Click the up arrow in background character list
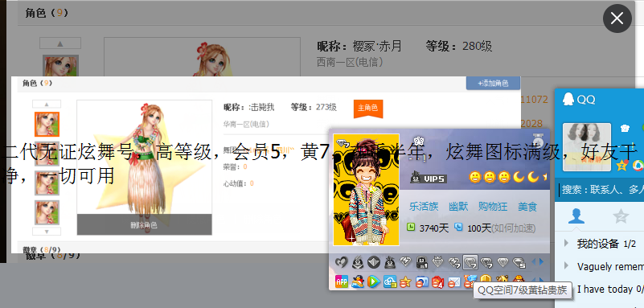Image resolution: width=644 pixels, height=308 pixels. (x=60, y=43)
